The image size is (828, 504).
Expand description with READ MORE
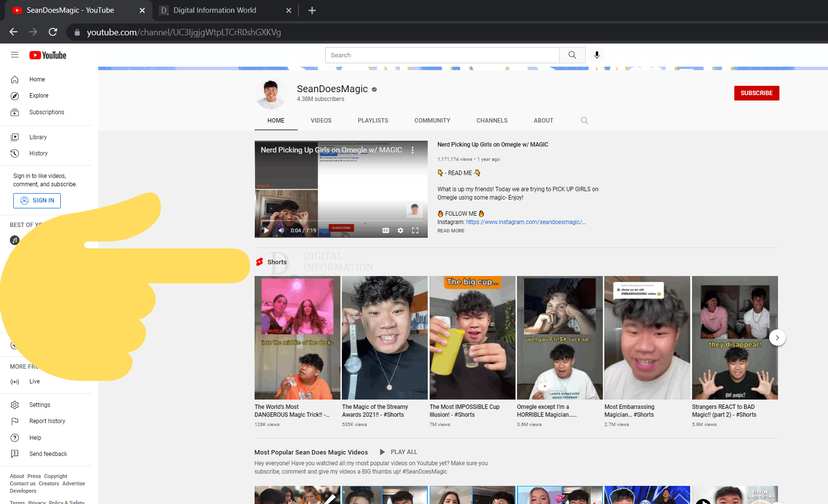pyautogui.click(x=451, y=231)
